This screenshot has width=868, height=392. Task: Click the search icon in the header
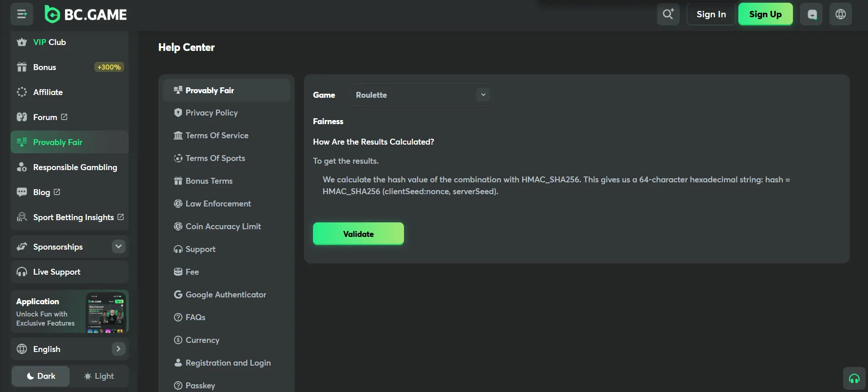(668, 14)
